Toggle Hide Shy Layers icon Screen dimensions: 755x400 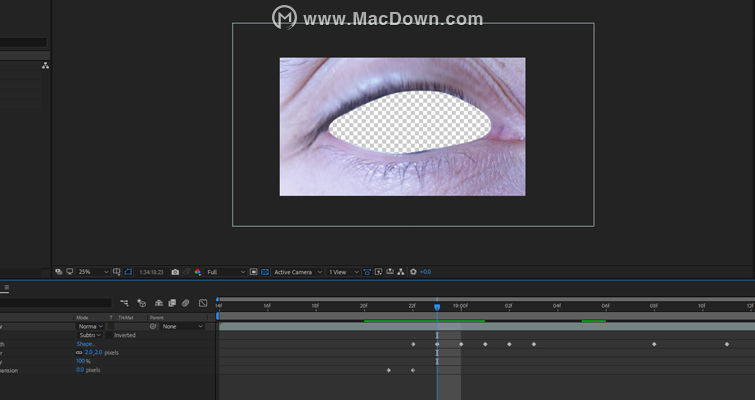coord(158,303)
